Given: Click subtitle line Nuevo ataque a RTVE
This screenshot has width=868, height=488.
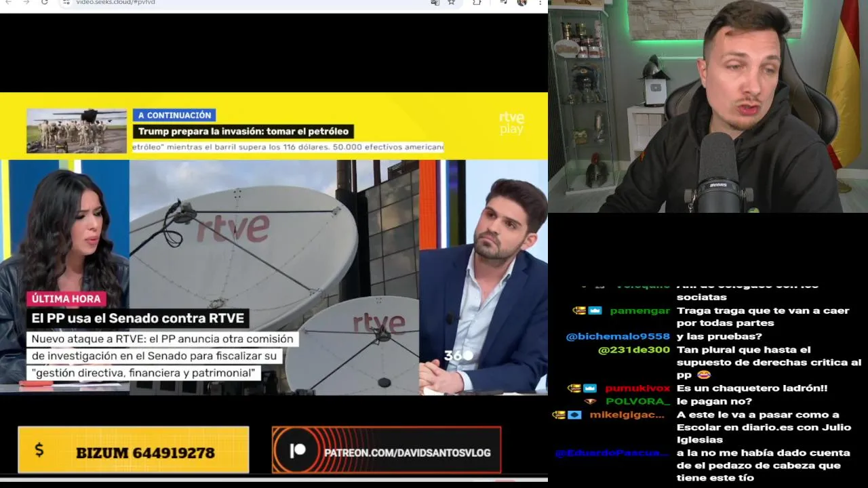Looking at the screenshot, I should click(163, 339).
